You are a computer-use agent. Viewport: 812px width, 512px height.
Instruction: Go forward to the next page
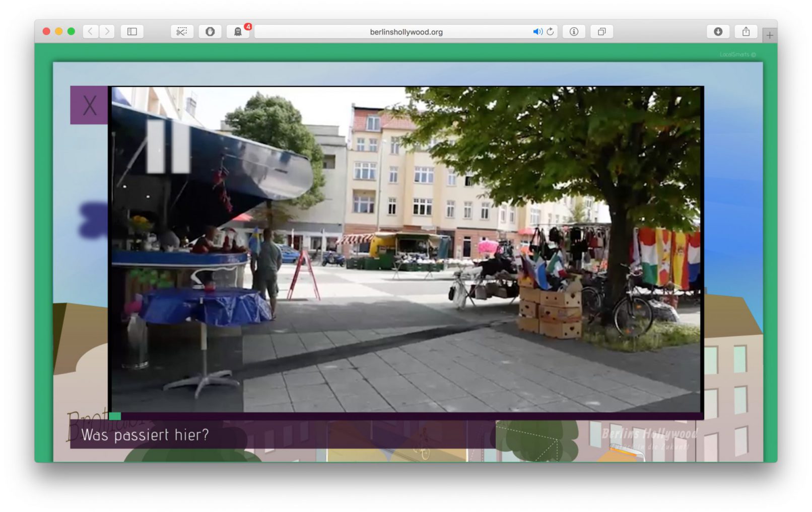coord(107,32)
